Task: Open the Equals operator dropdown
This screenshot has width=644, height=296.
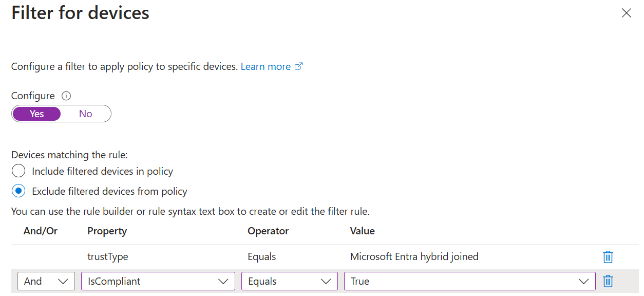Action: (290, 281)
